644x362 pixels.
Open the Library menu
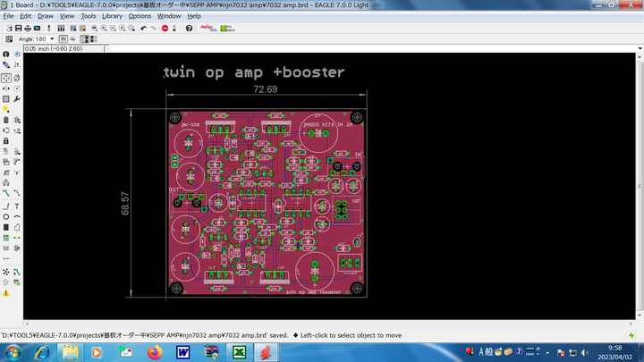[112, 16]
